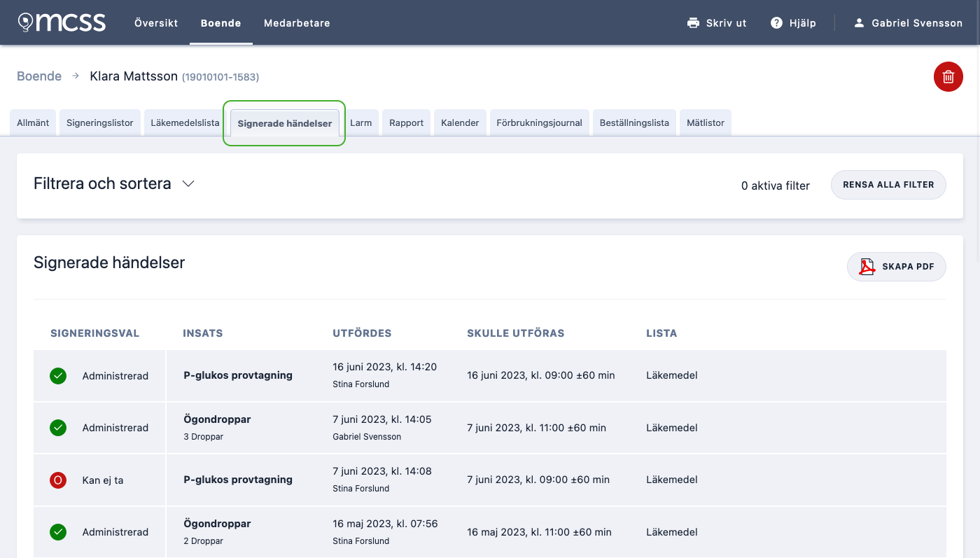
Task: Expand the Filtrera och sortera chevron
Action: click(x=188, y=183)
